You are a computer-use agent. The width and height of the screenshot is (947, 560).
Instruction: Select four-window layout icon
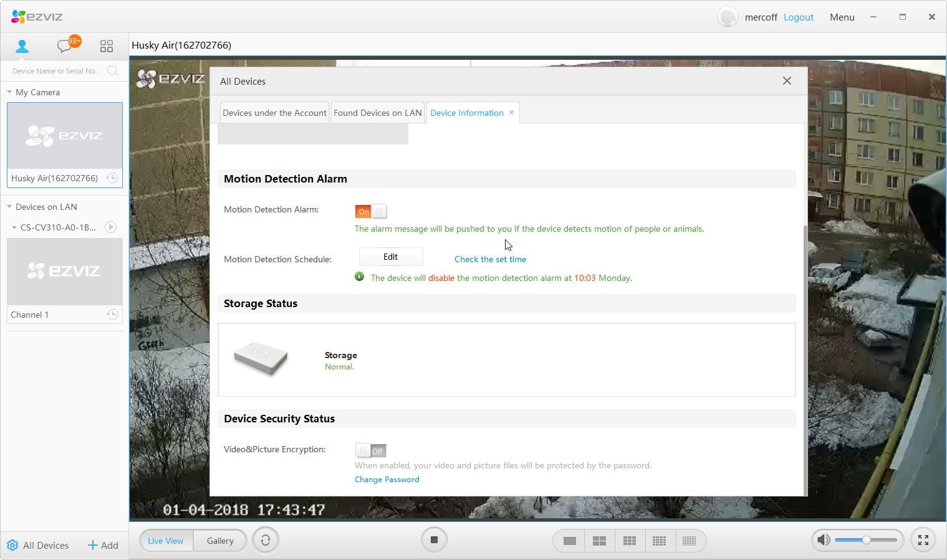click(599, 541)
